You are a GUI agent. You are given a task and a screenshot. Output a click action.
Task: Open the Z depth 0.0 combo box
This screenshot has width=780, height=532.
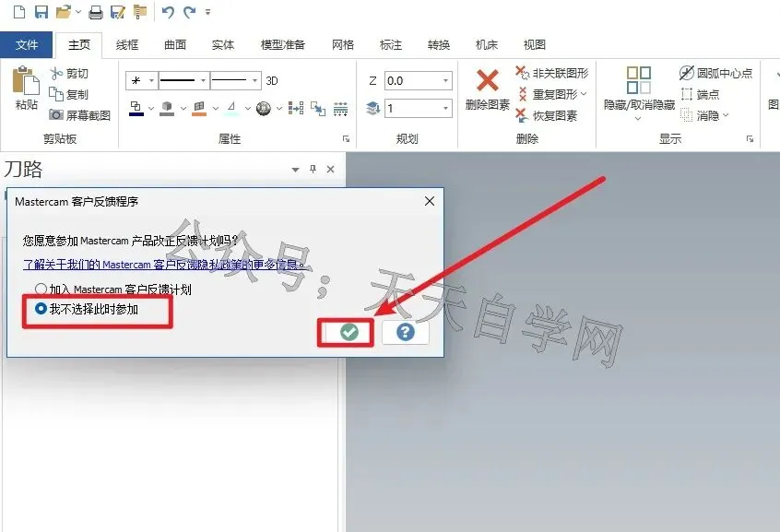coord(418,80)
